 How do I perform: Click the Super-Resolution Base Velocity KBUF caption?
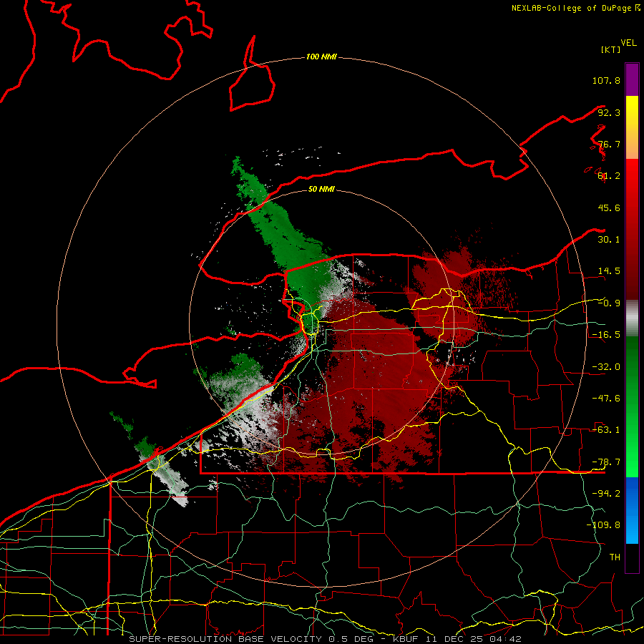(326, 639)
